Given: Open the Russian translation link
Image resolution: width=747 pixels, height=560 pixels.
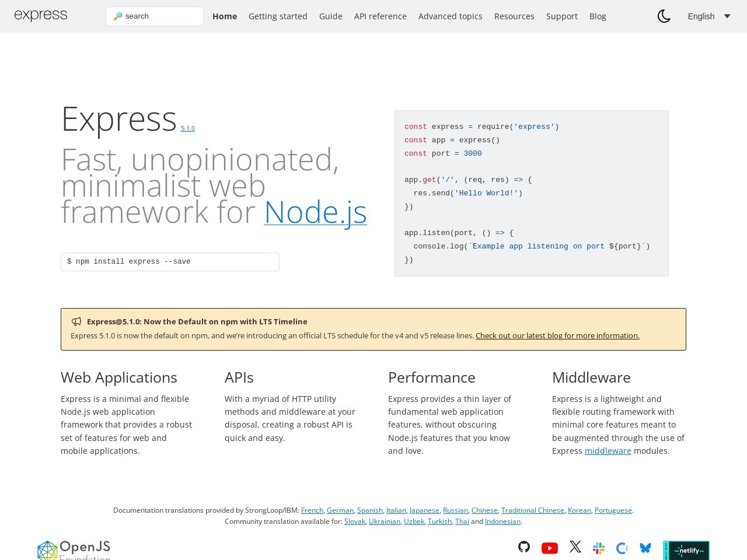Looking at the screenshot, I should point(455,510).
